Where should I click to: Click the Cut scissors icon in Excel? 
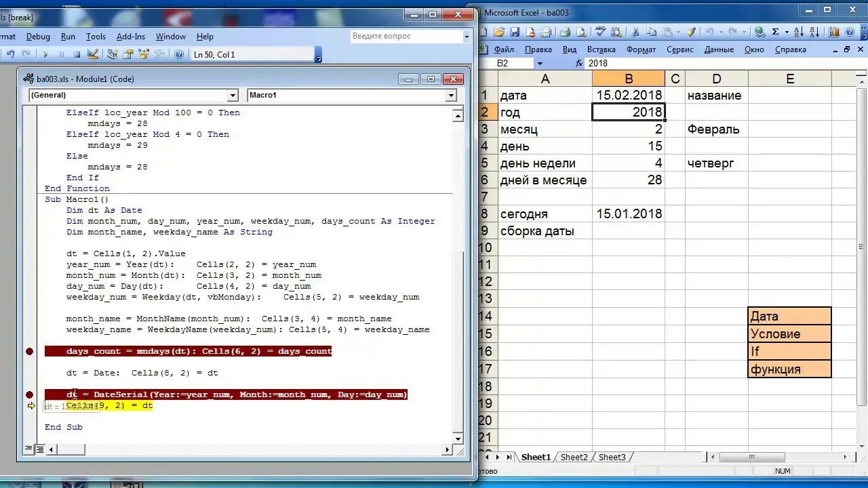click(635, 32)
